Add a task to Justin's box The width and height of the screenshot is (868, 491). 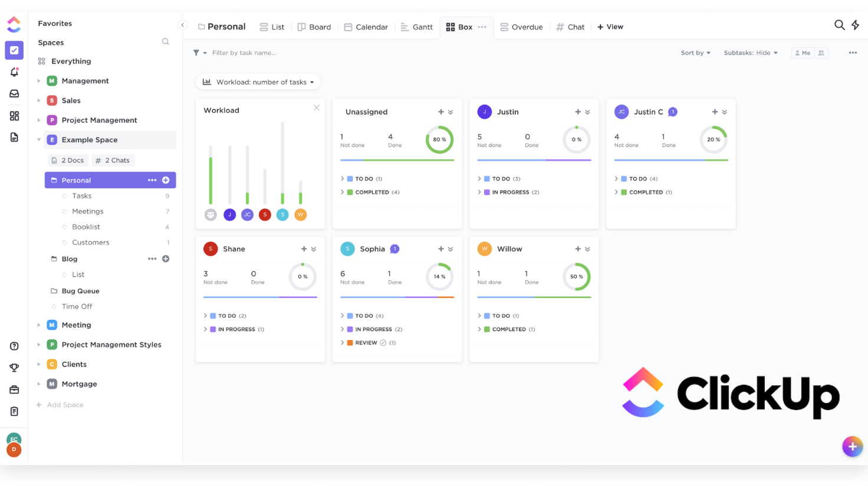578,112
